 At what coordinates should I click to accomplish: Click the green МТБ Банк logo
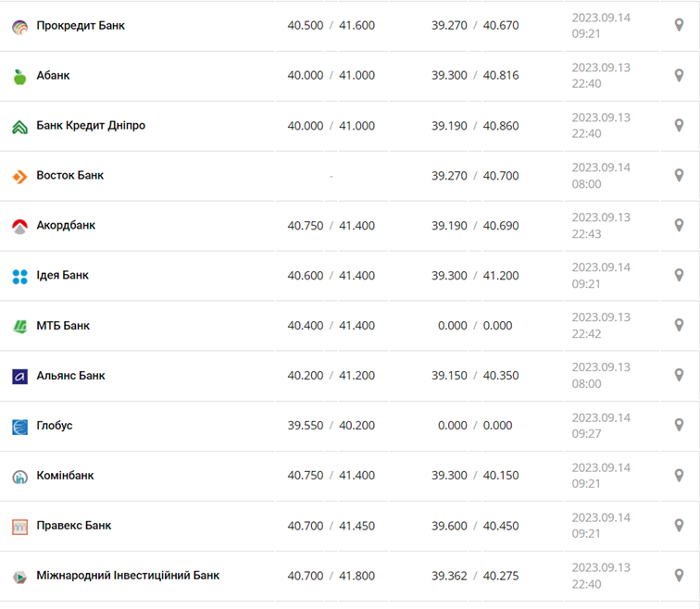click(19, 326)
